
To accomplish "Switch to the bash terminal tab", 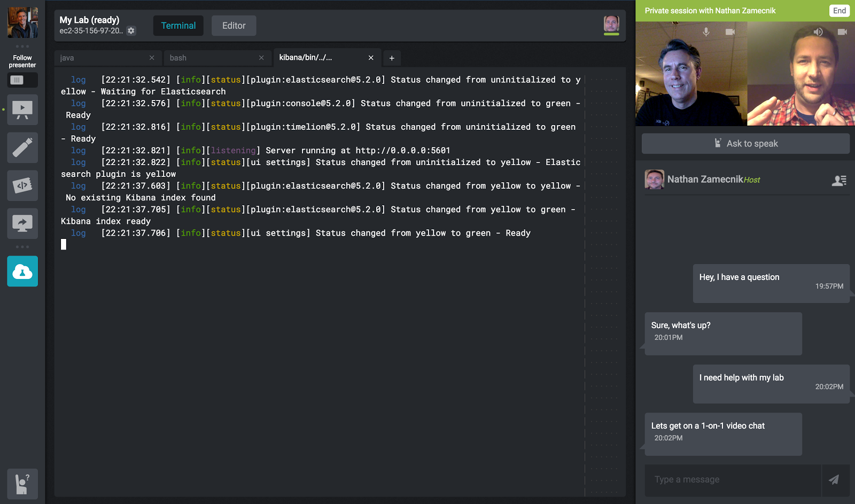I will pyautogui.click(x=211, y=58).
